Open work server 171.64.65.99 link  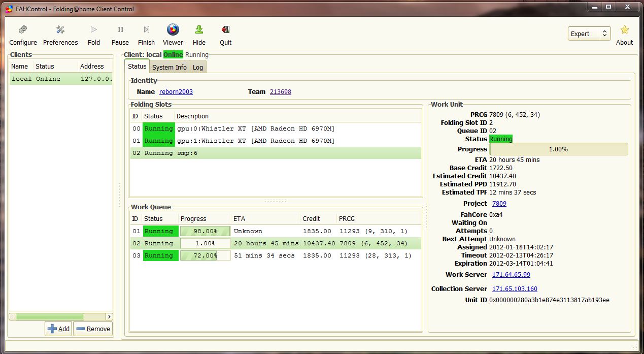click(x=511, y=275)
